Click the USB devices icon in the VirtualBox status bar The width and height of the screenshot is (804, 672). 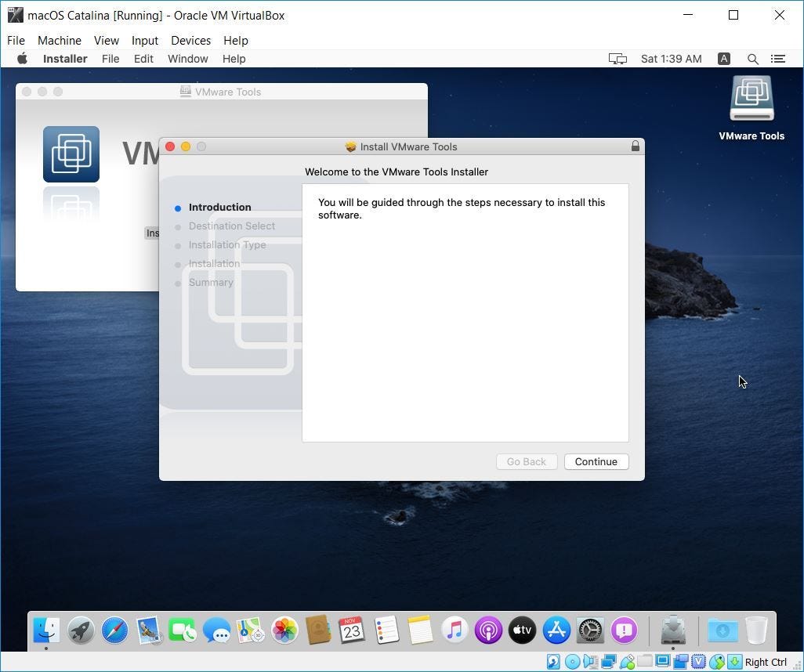pos(627,662)
